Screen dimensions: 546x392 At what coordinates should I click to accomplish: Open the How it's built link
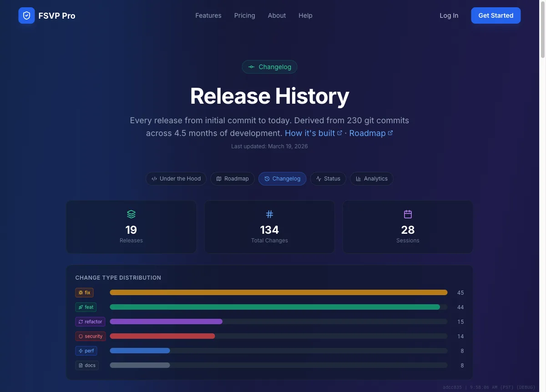[x=310, y=133]
